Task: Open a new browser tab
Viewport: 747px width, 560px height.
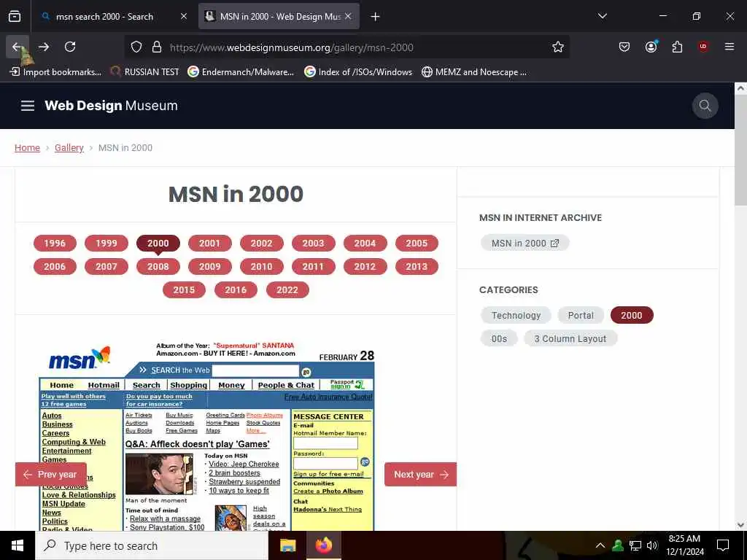Action: click(376, 17)
